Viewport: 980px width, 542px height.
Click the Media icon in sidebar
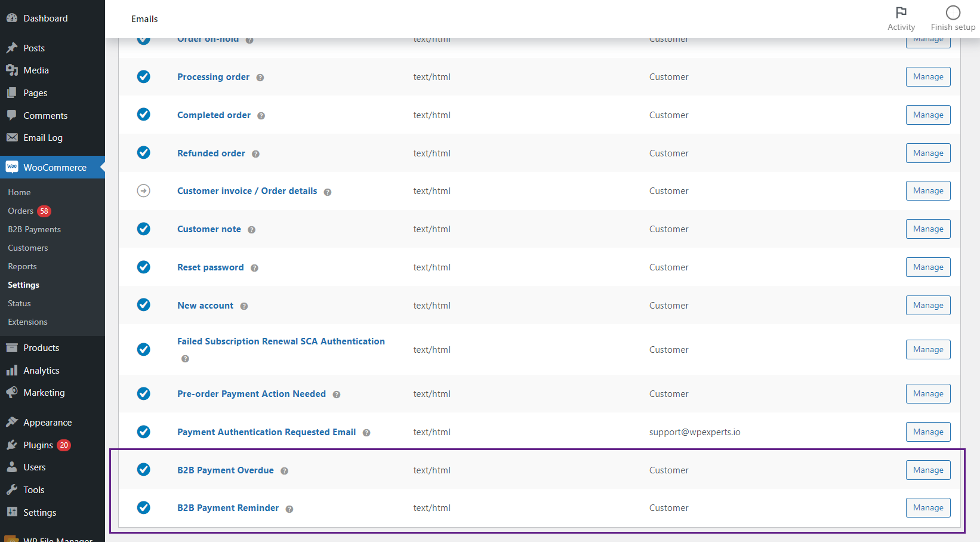click(x=12, y=70)
